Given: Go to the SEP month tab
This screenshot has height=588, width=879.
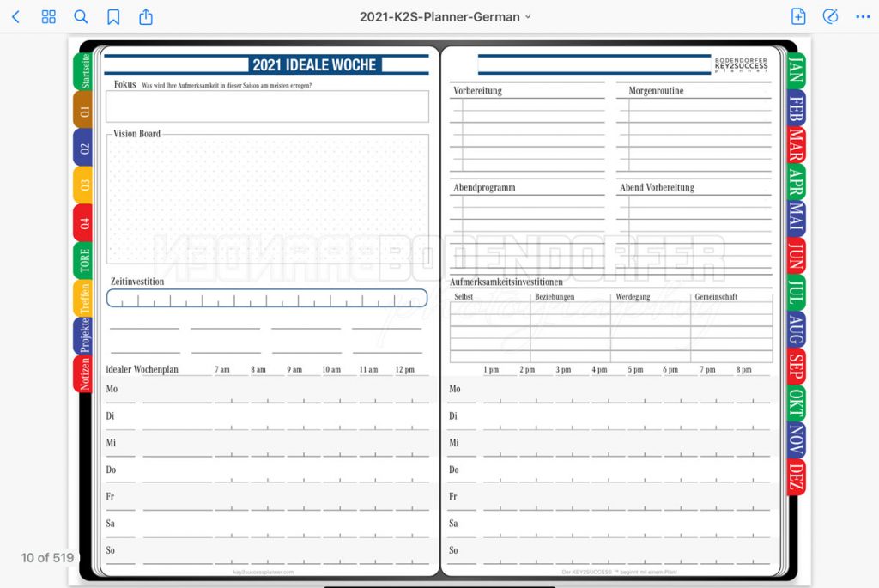Looking at the screenshot, I should pos(796,366).
